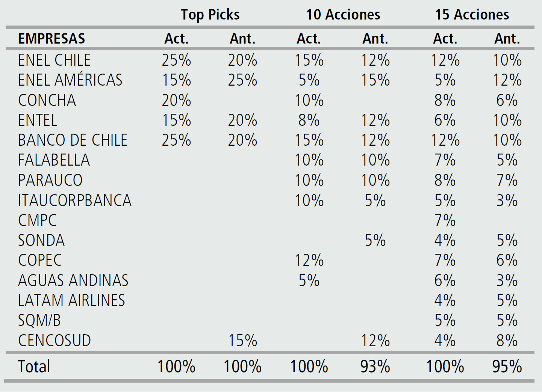This screenshot has height=392, width=542.
Task: Select the ENEL AMÉRICAS row label
Action: click(x=70, y=80)
